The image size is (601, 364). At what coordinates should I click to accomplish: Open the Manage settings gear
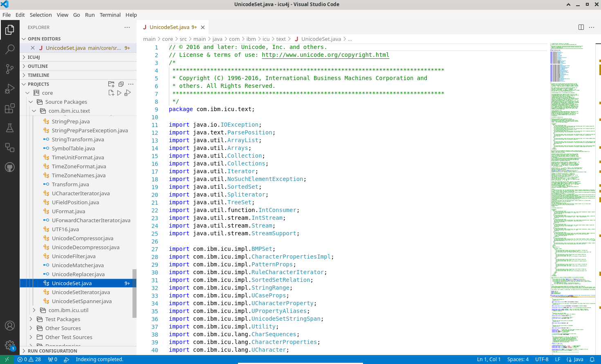pos(10,345)
